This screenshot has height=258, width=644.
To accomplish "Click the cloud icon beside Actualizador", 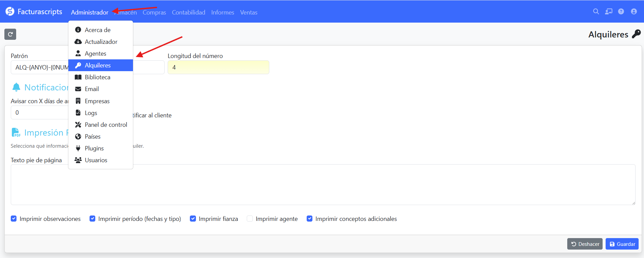I will tap(78, 41).
